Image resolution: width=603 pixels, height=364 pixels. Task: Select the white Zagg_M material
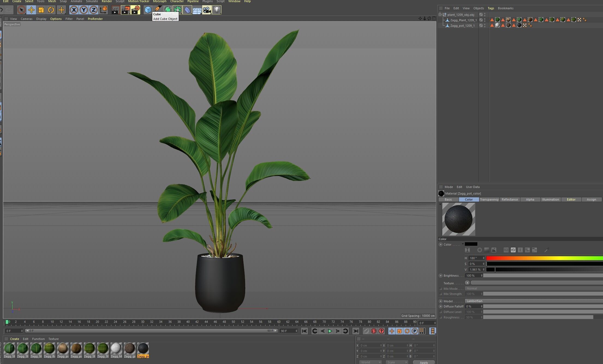tap(116, 350)
